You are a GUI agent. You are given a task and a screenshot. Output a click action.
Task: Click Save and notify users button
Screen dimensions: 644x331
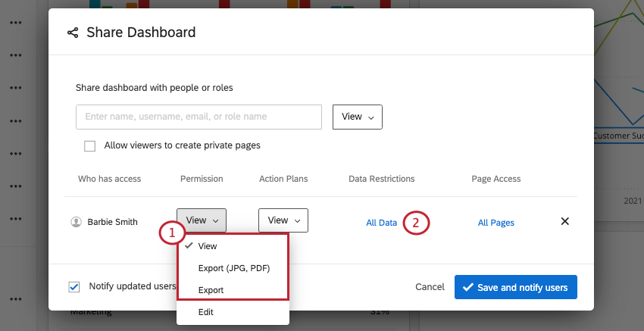coord(515,287)
